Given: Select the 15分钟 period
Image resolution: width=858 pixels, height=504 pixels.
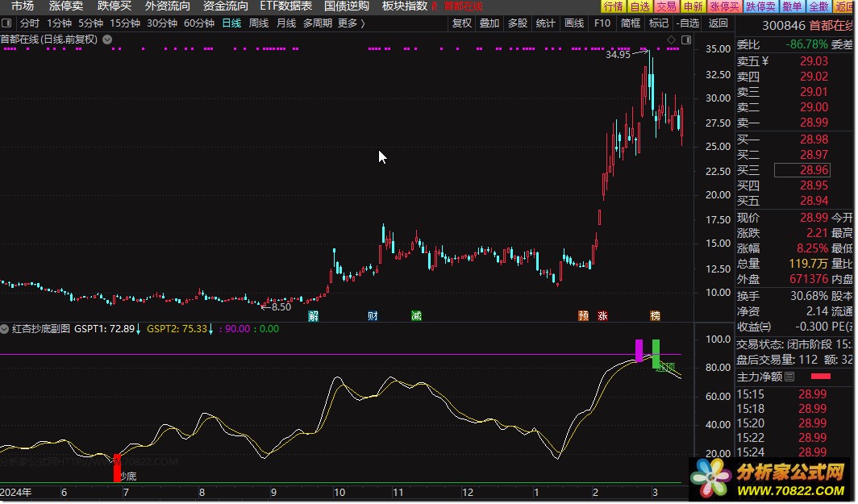Looking at the screenshot, I should [125, 23].
